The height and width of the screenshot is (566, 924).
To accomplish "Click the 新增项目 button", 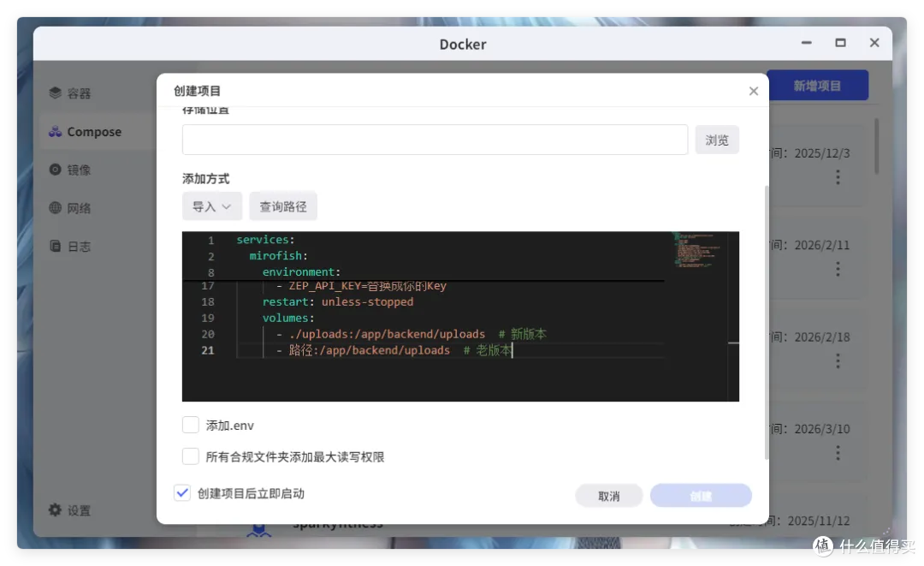I will pos(817,86).
